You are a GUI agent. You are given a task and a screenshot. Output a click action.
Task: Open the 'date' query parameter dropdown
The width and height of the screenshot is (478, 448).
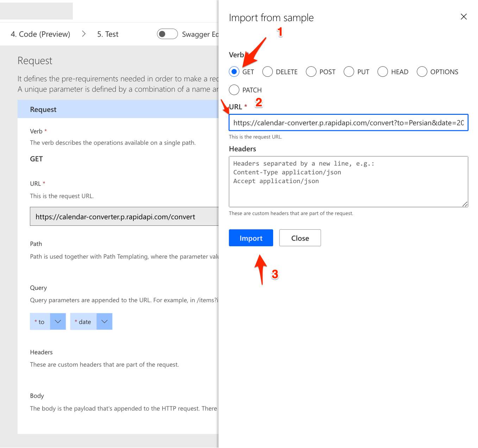click(x=104, y=321)
